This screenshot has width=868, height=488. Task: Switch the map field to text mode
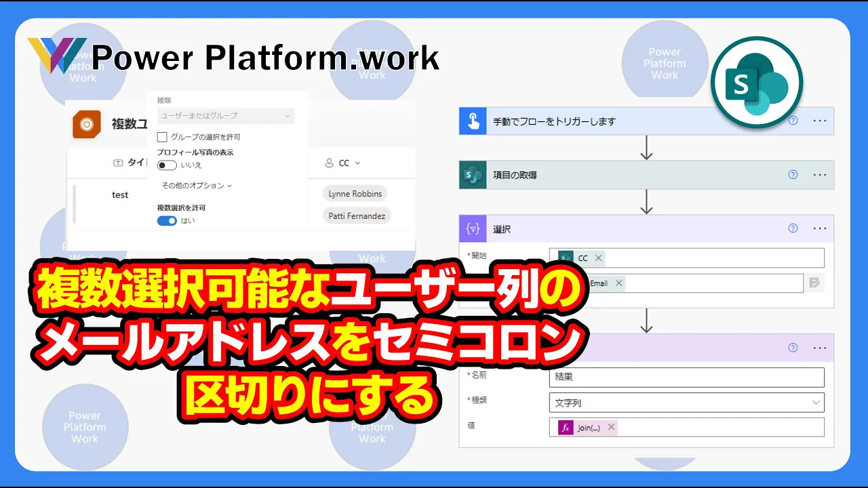pyautogui.click(x=815, y=283)
